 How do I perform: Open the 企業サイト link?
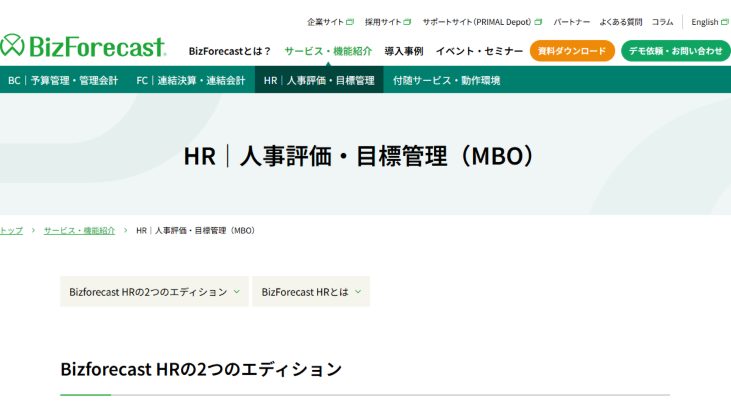coord(330,22)
